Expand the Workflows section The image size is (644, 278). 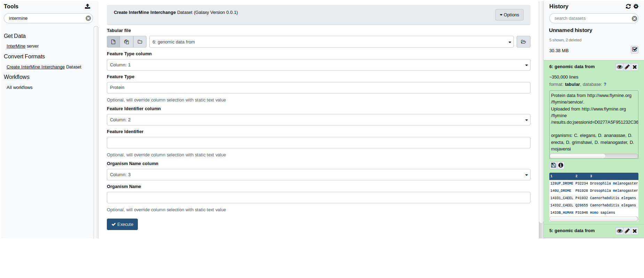coord(17,77)
